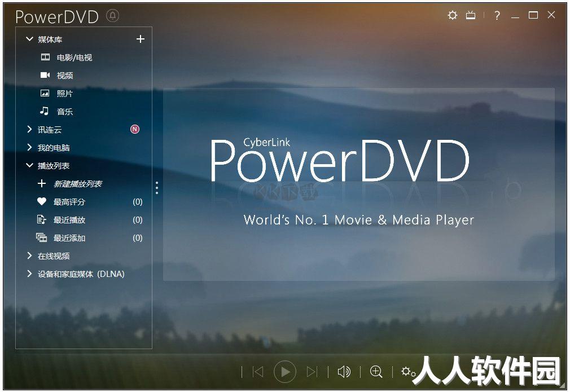Start playback with the play button
This screenshot has width=570, height=392.
pyautogui.click(x=285, y=372)
